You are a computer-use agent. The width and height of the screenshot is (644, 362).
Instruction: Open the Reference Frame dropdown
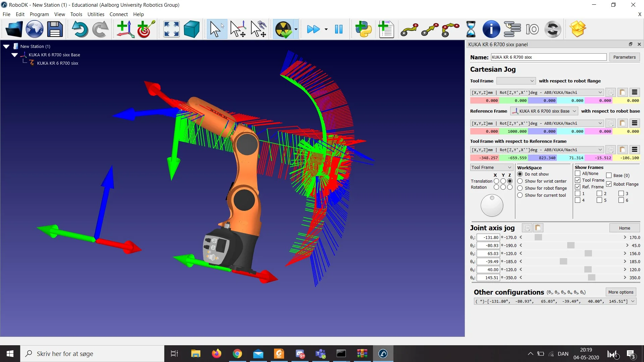click(x=544, y=111)
